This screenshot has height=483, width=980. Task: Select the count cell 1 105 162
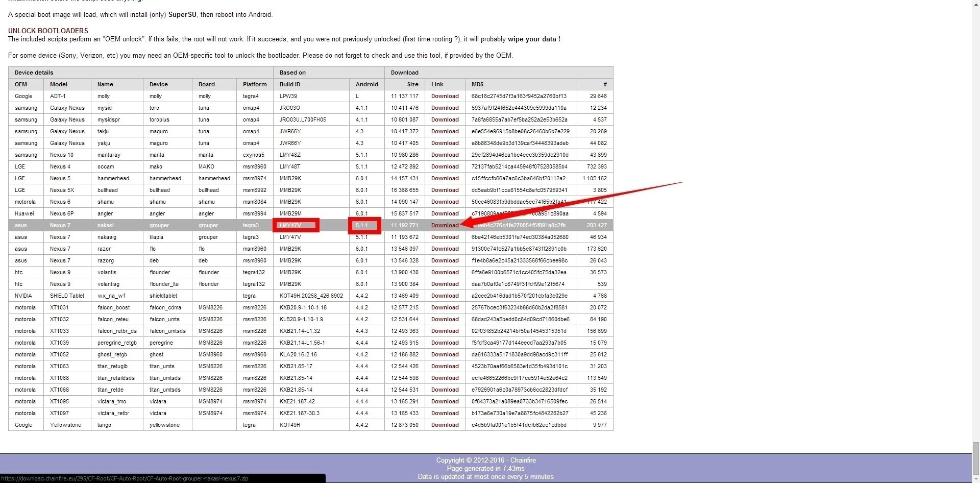click(x=595, y=178)
